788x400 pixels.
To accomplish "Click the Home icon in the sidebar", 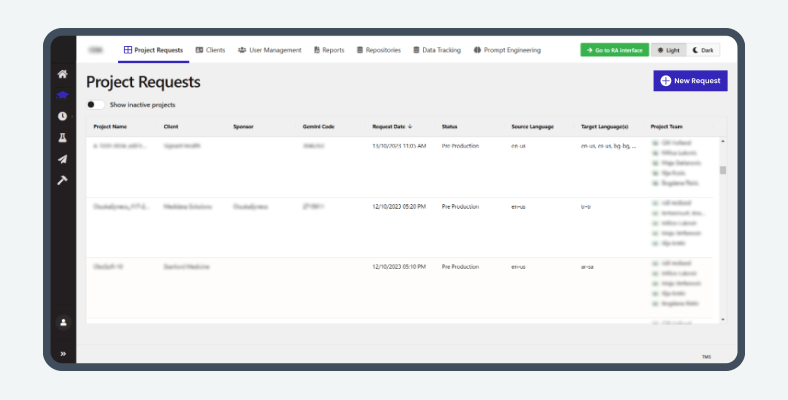I will [62, 74].
